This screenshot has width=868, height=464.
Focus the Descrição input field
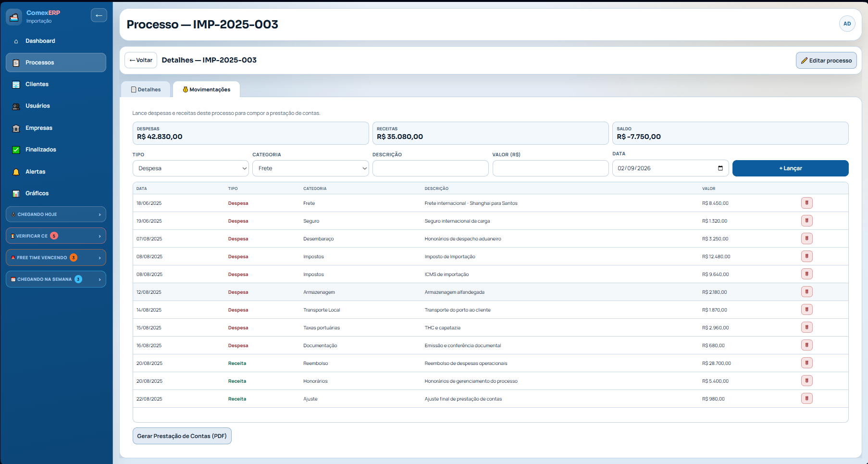click(430, 168)
